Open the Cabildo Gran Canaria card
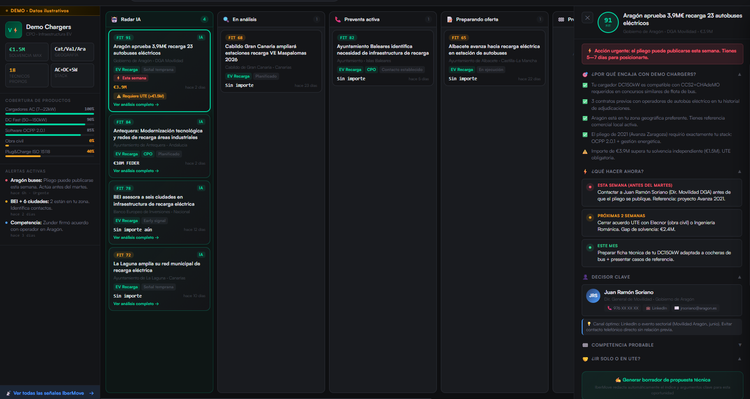 coord(271,61)
